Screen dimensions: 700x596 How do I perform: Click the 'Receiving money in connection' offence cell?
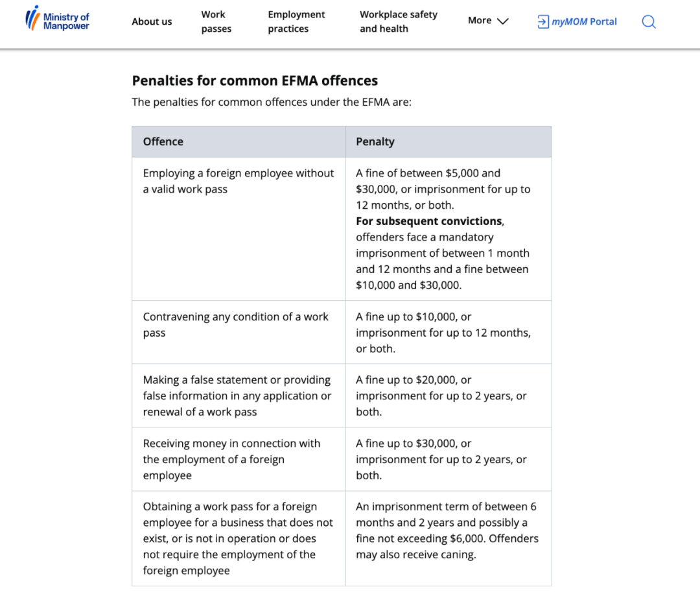point(239,459)
